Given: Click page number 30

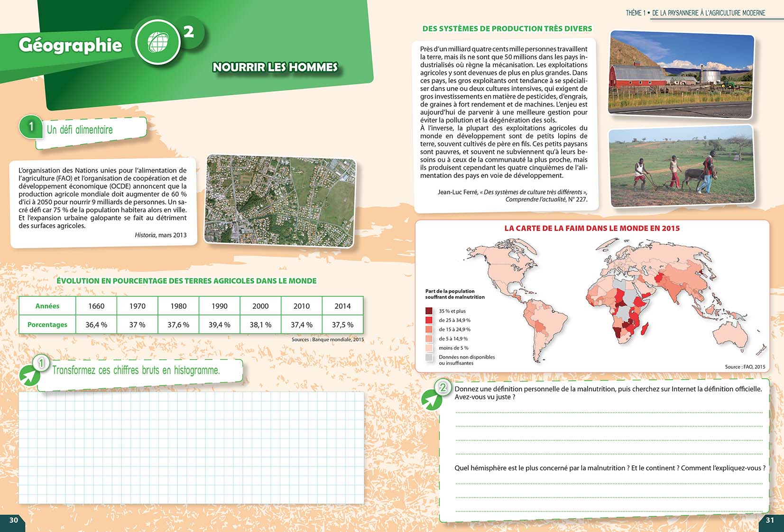Looking at the screenshot, I should click(x=14, y=520).
